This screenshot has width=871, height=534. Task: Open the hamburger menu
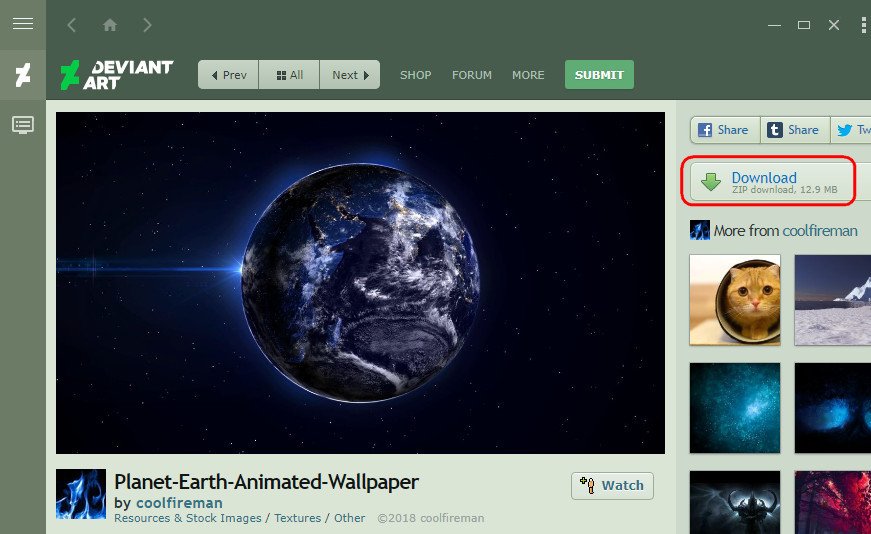tap(23, 24)
